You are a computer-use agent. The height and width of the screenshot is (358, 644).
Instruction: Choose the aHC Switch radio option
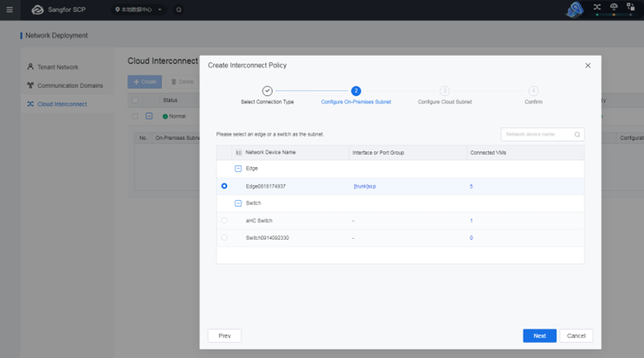coord(224,220)
